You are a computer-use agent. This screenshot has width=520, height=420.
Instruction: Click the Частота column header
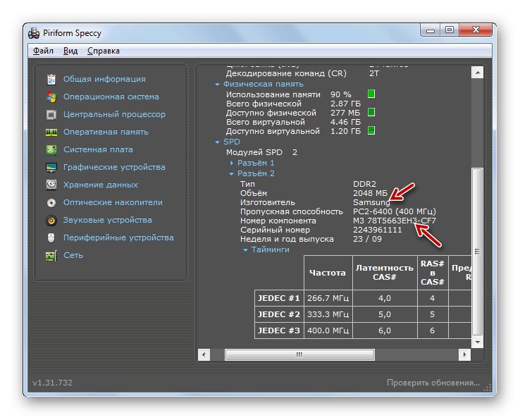click(x=328, y=273)
